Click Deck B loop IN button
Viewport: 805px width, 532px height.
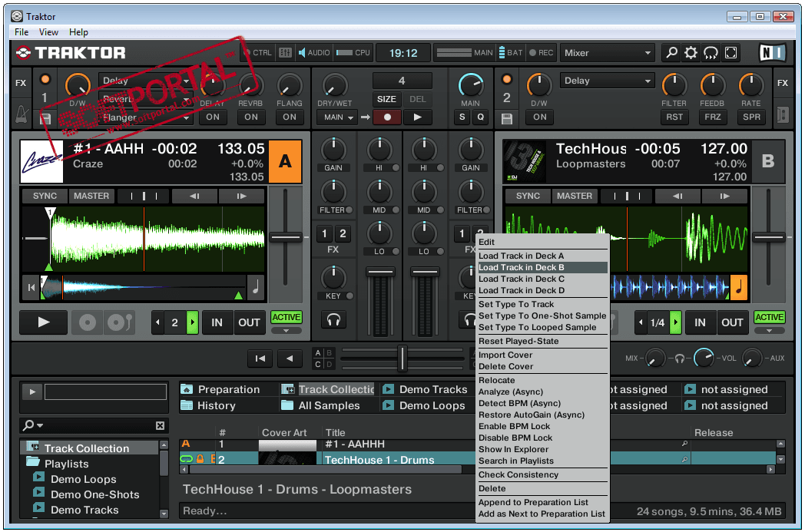[700, 322]
